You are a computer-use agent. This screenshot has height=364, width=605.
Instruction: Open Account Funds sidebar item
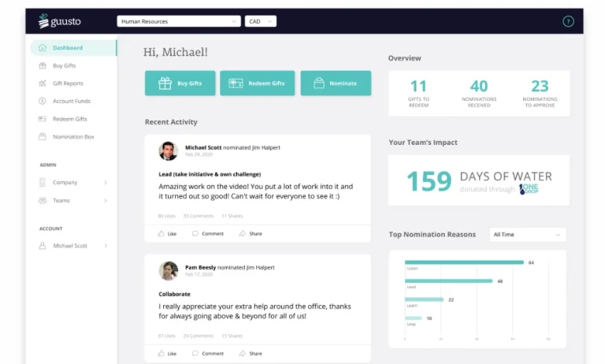73,101
